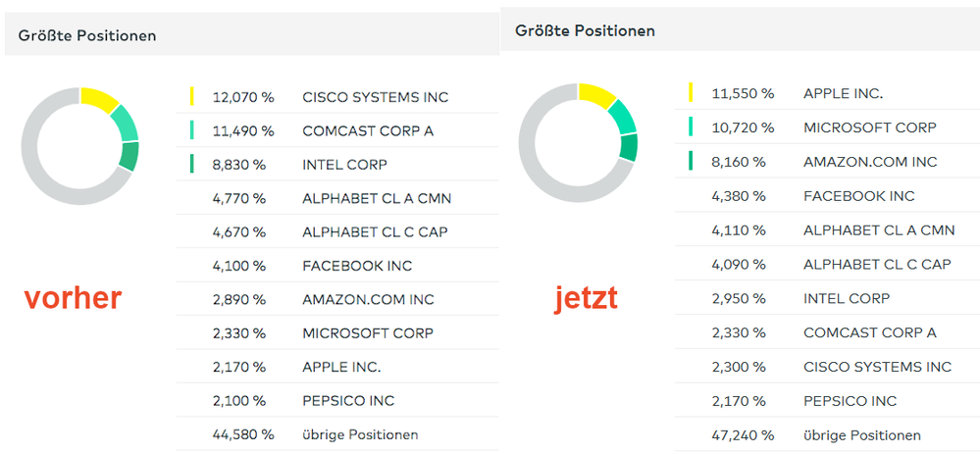Screen dimensions: 980x455
Task: Click the red vorher label
Action: point(72,298)
